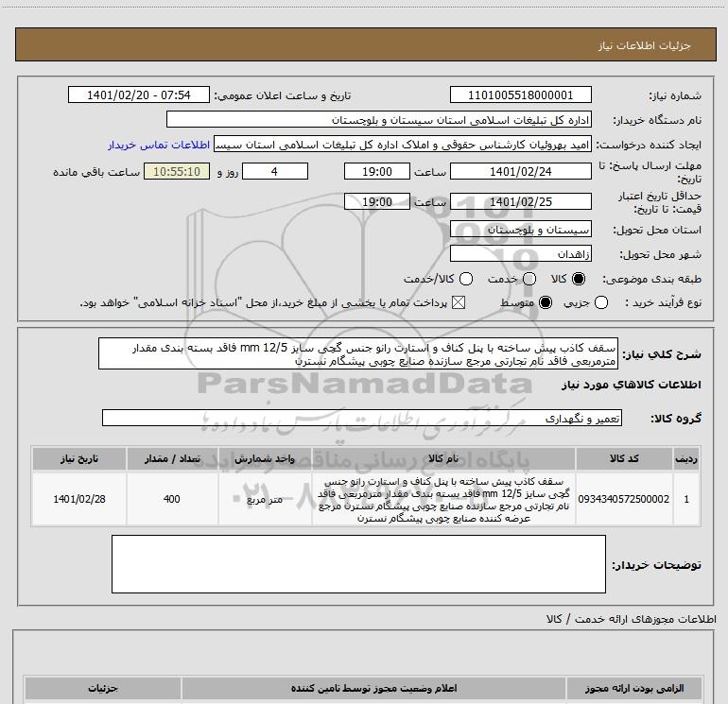Click the اطلاعات کالاهای مورد نیاز heading
The height and width of the screenshot is (704, 728).
click(631, 385)
